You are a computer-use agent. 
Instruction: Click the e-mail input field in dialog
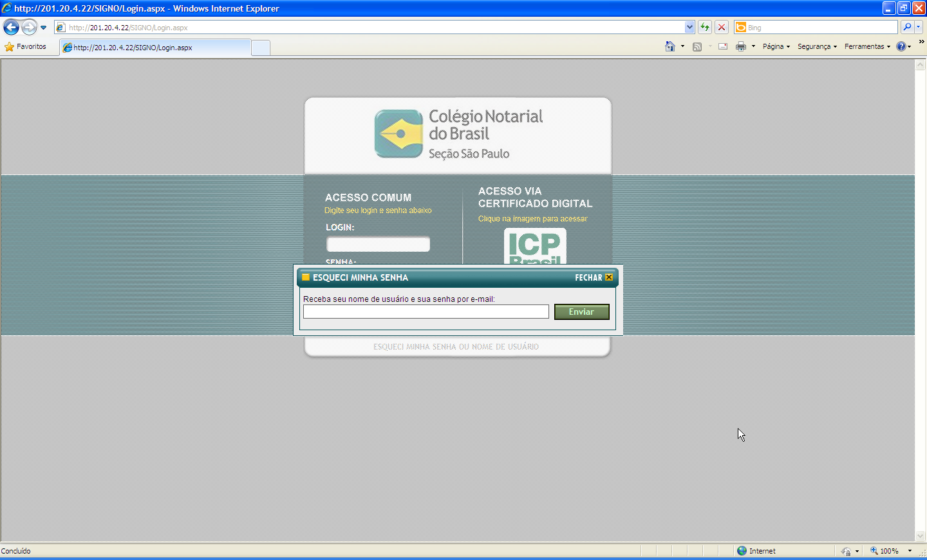426,312
